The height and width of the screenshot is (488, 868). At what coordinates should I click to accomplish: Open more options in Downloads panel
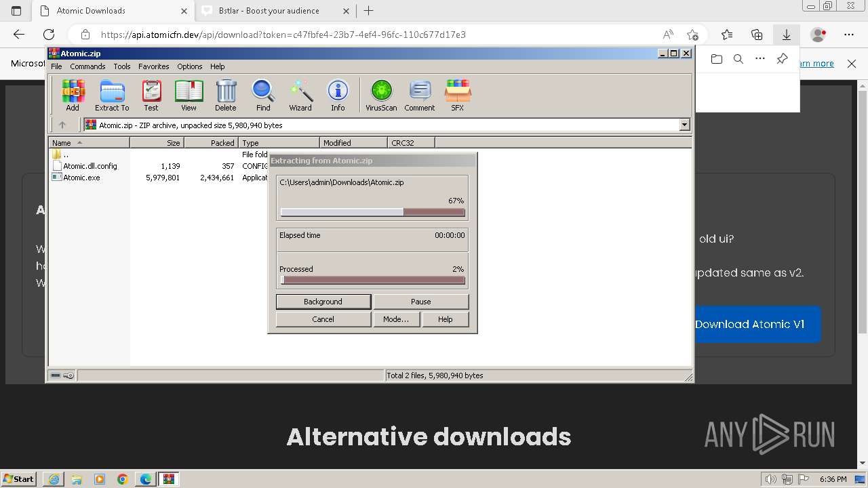click(x=760, y=59)
